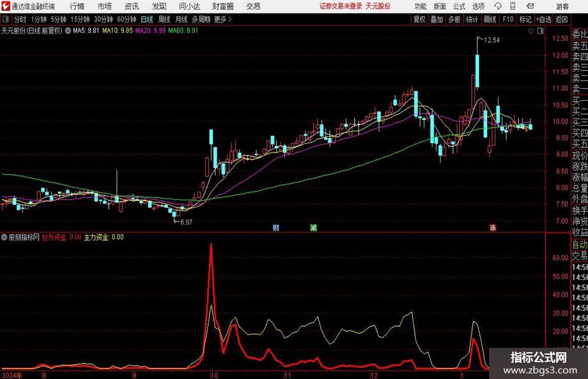Image resolution: width=588 pixels, height=379 pixels.
Task: Open the customer service headset icon
Action: point(498,6)
